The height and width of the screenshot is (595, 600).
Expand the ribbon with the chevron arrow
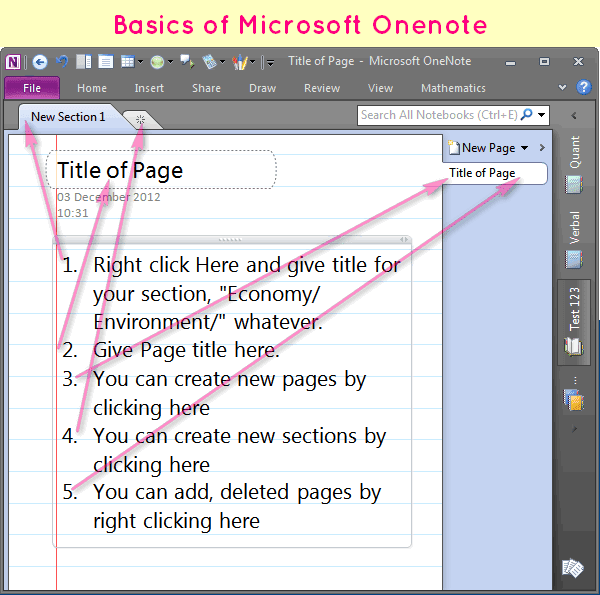pyautogui.click(x=562, y=87)
